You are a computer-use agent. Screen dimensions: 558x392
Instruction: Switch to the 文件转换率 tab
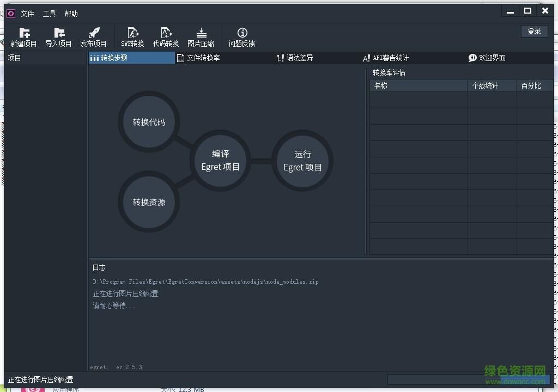(x=198, y=58)
